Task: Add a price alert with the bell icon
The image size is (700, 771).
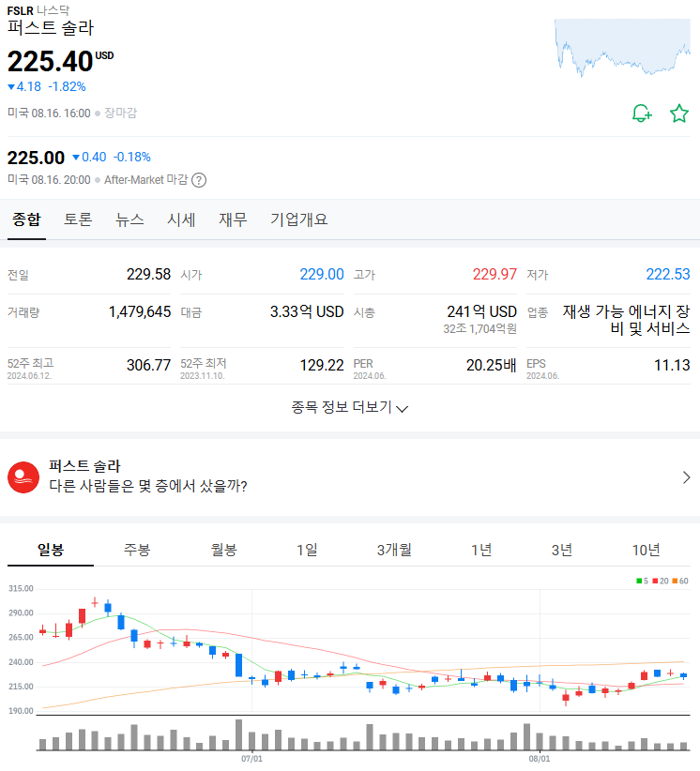Action: [x=642, y=113]
